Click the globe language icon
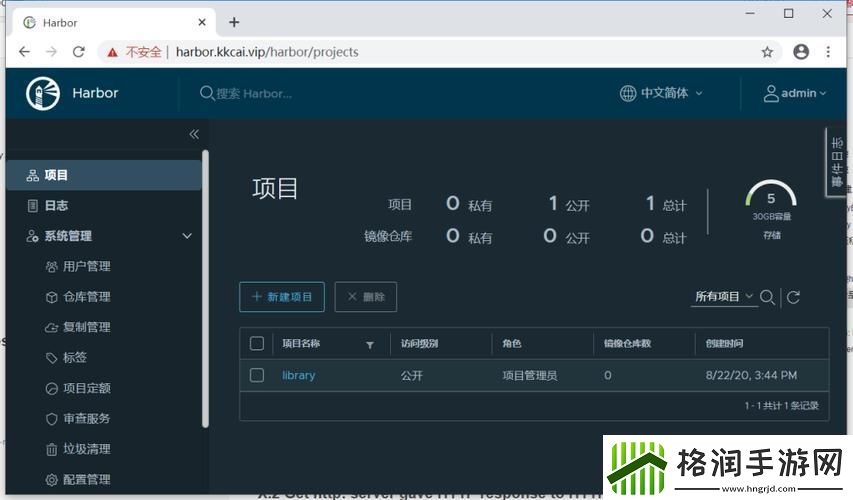Image resolution: width=853 pixels, height=500 pixels. pos(628,93)
